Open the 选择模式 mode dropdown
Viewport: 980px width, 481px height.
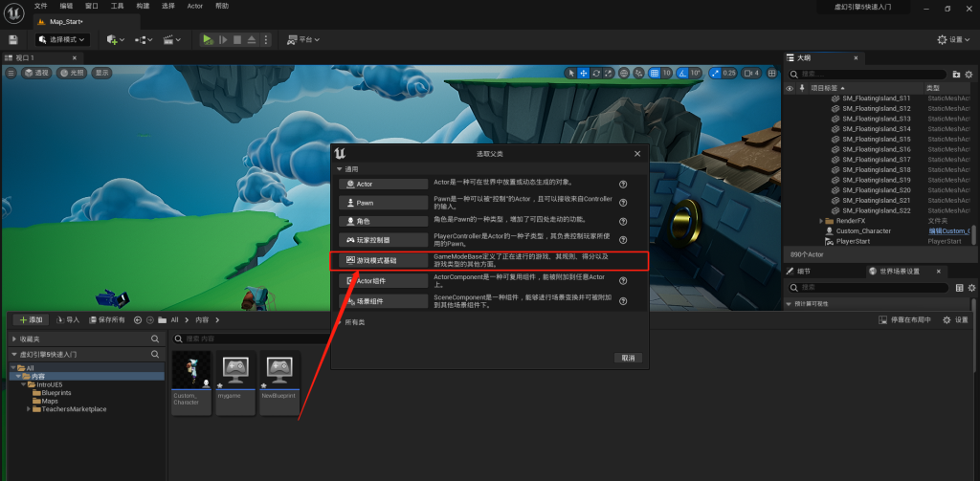(62, 39)
